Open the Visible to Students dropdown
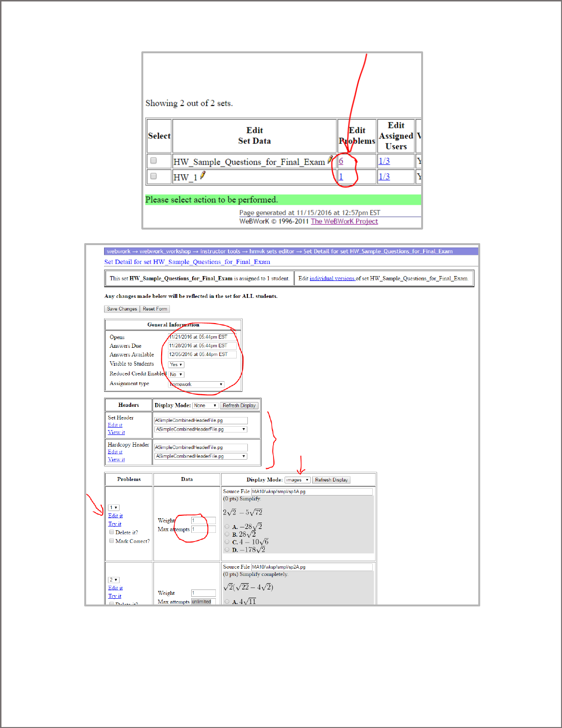 pyautogui.click(x=176, y=364)
